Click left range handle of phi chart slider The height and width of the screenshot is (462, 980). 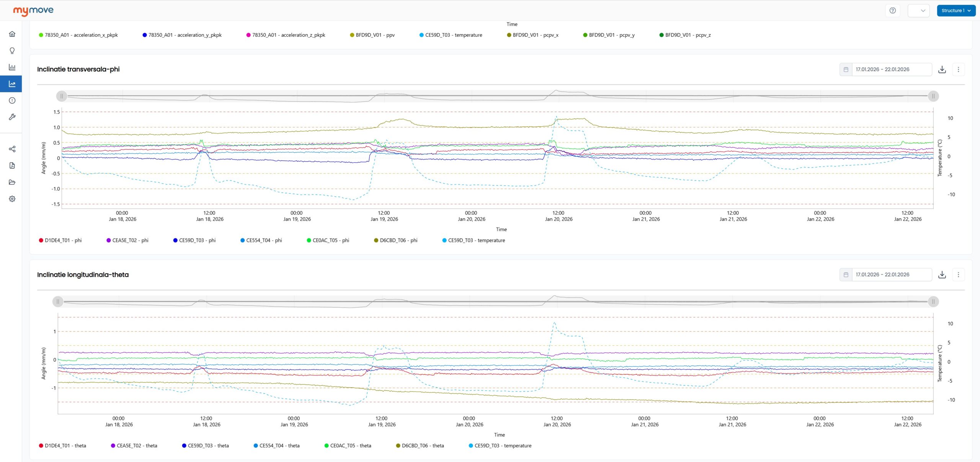62,96
